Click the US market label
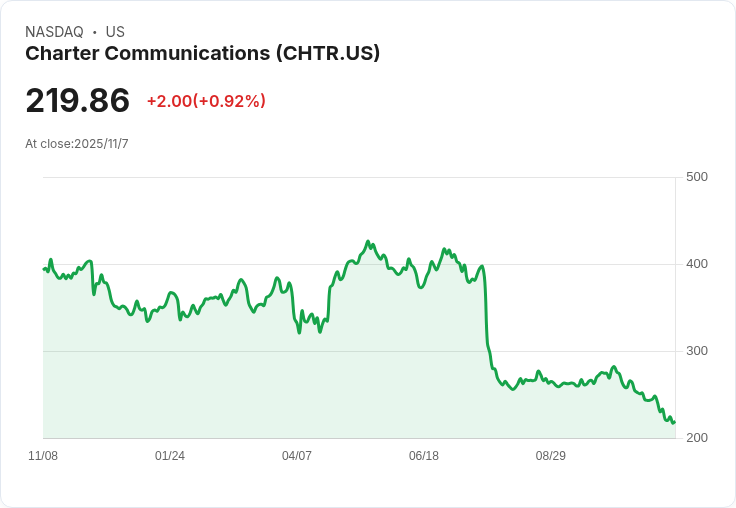The image size is (736, 508). coord(115,31)
